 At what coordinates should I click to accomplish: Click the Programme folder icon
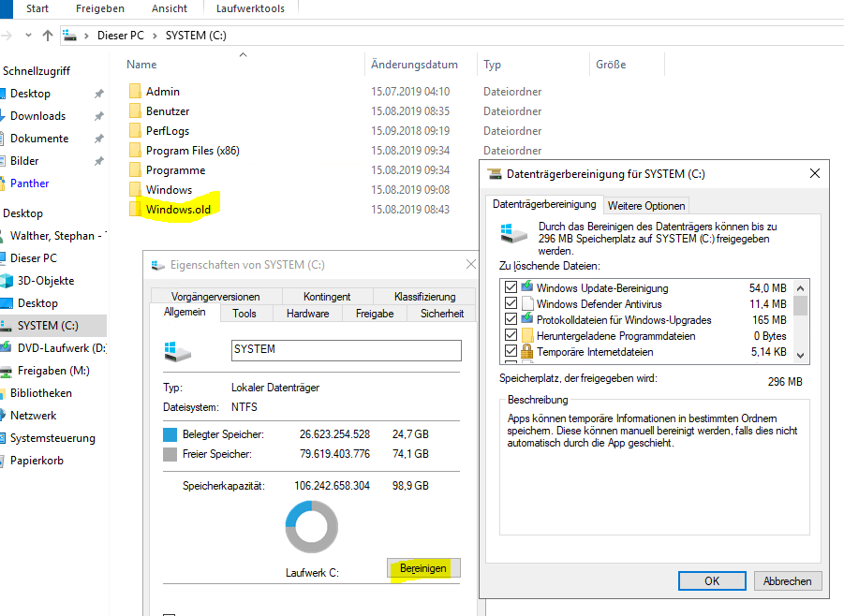point(135,170)
